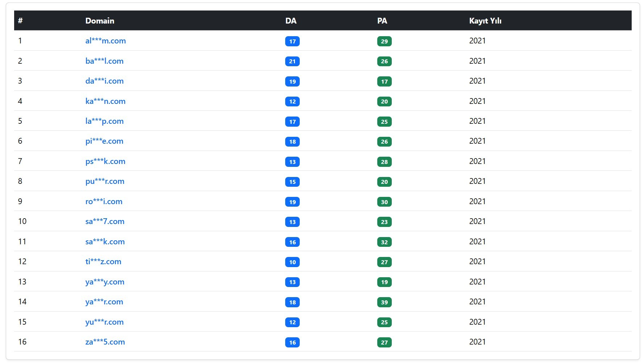Click the ti***z.com link

coord(103,262)
